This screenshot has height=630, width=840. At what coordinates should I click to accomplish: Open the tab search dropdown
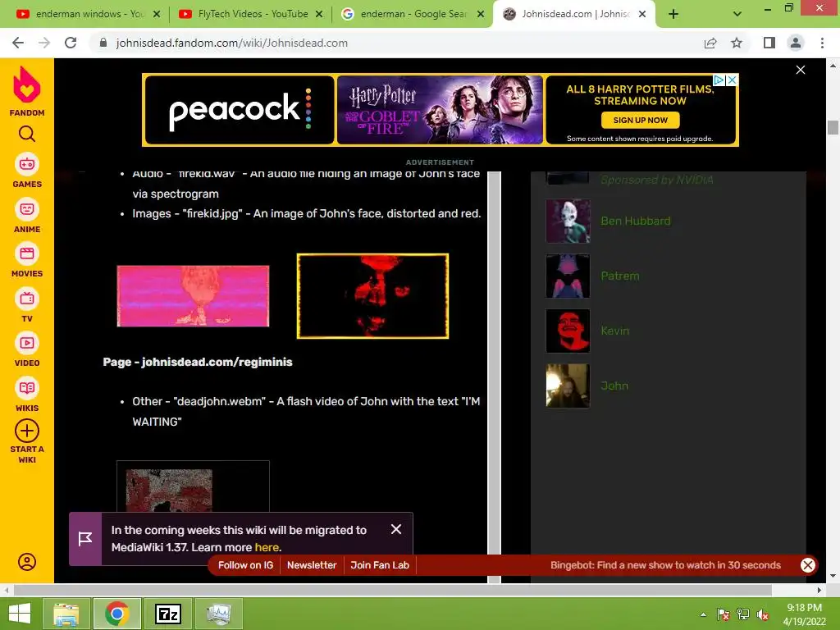(737, 14)
